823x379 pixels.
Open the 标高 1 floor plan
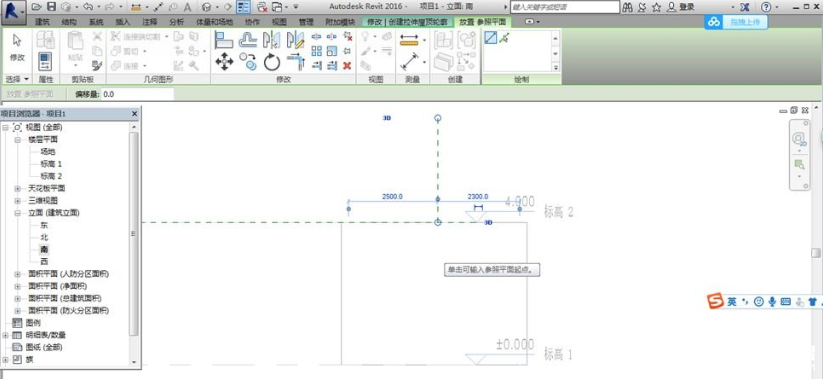click(x=51, y=164)
